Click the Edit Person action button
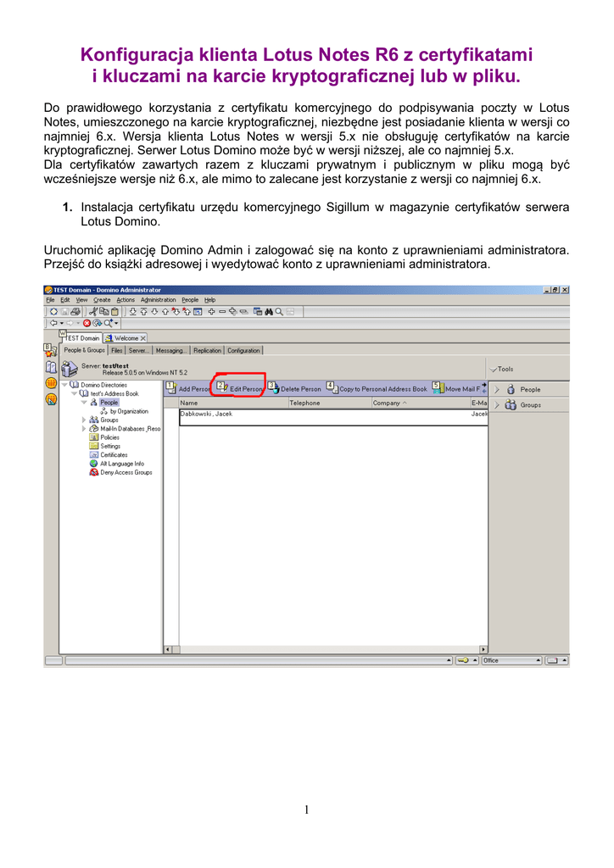Viewport: 614px width, 868px height. (239, 389)
